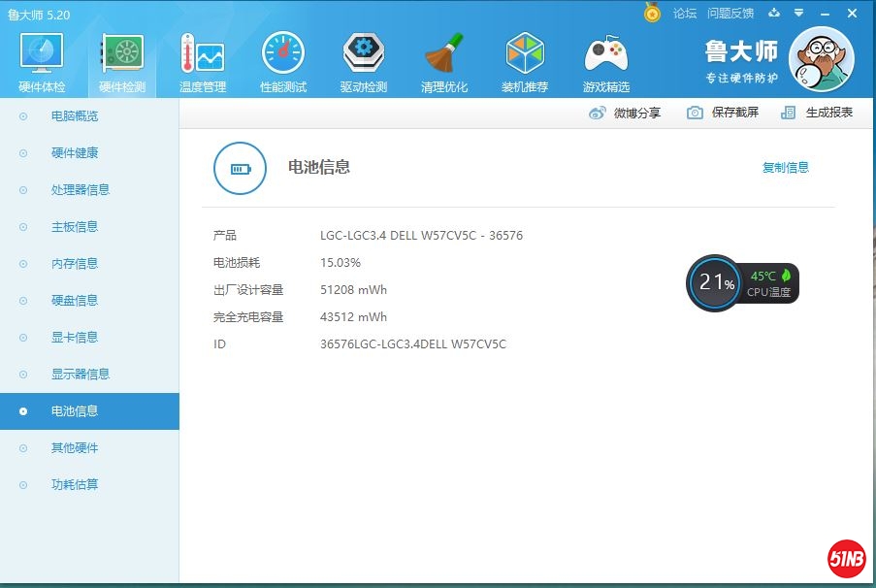The image size is (876, 588).
Task: Click the 生成报表 report generation icon
Action: pos(788,112)
